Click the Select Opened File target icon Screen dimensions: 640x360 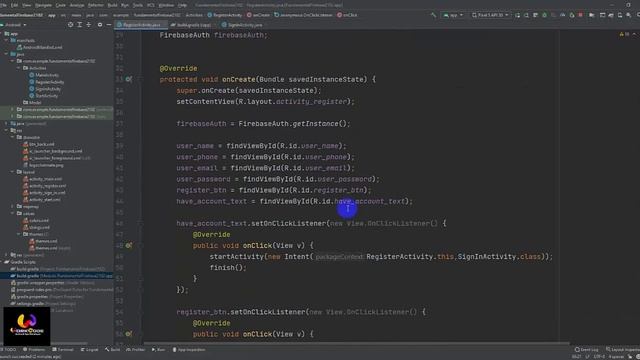click(x=71, y=25)
